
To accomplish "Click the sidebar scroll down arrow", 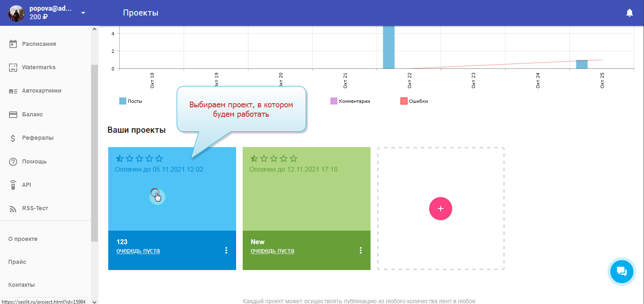I will coord(95,302).
